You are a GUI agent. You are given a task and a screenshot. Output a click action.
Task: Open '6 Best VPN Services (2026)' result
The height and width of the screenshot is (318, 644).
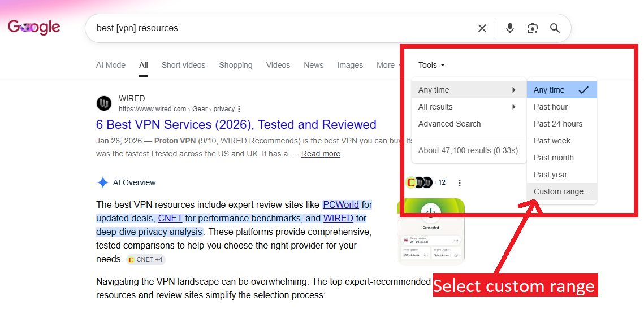pyautogui.click(x=236, y=124)
